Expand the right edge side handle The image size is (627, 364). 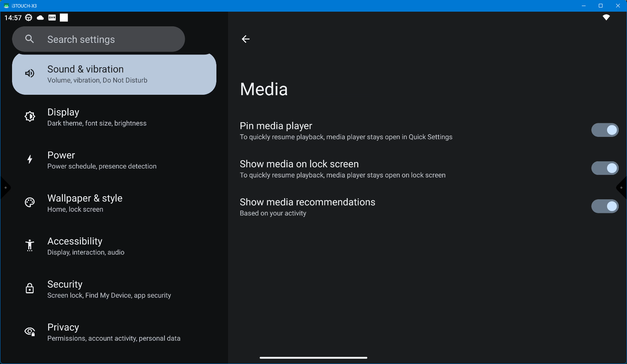point(622,188)
